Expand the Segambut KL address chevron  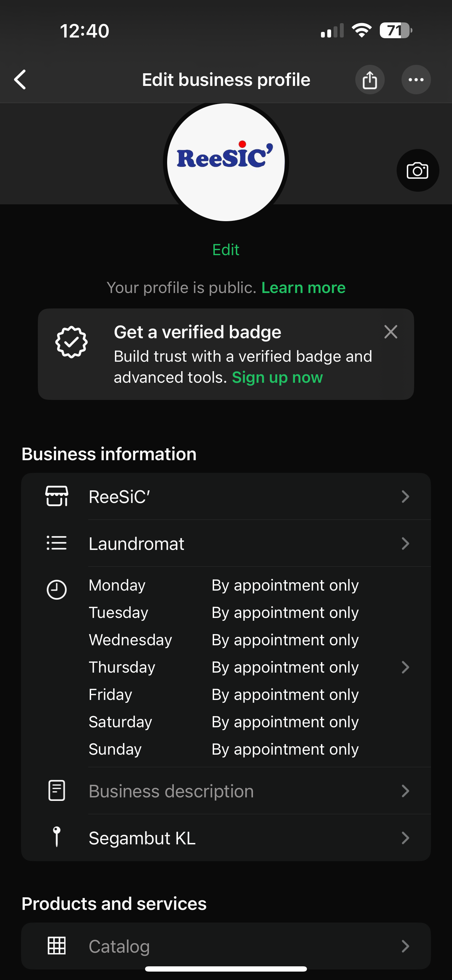(x=405, y=838)
